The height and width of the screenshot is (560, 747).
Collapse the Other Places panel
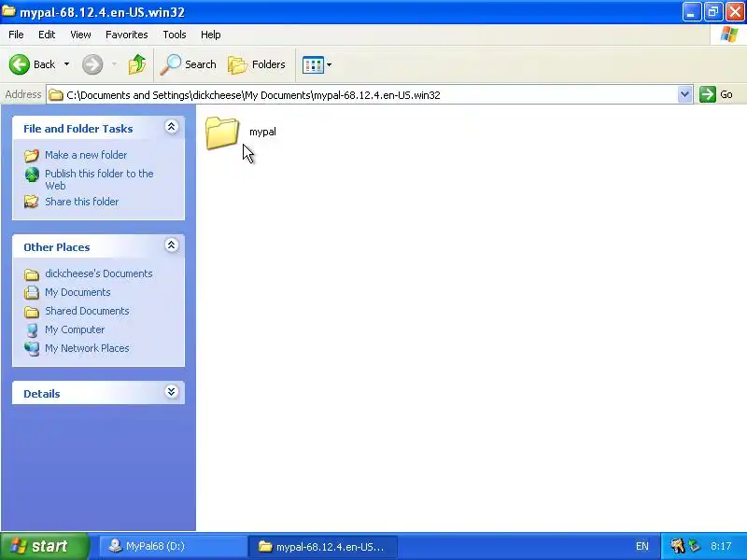coord(172,245)
